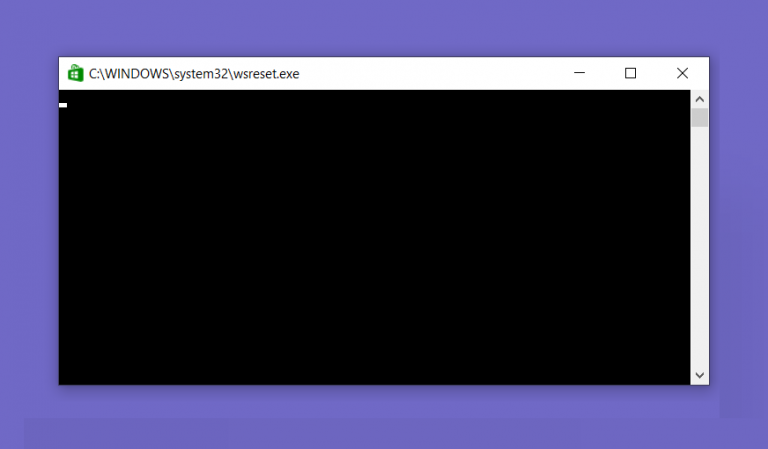Close the wsreset.exe window

(x=682, y=73)
